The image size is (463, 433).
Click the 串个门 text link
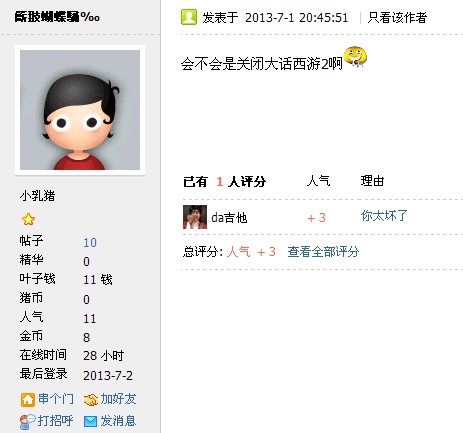coord(56,399)
